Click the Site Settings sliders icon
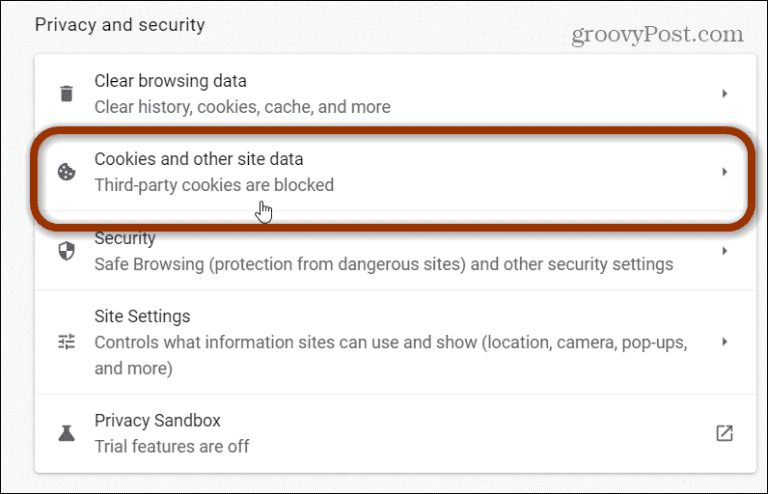This screenshot has width=768, height=494. [67, 342]
